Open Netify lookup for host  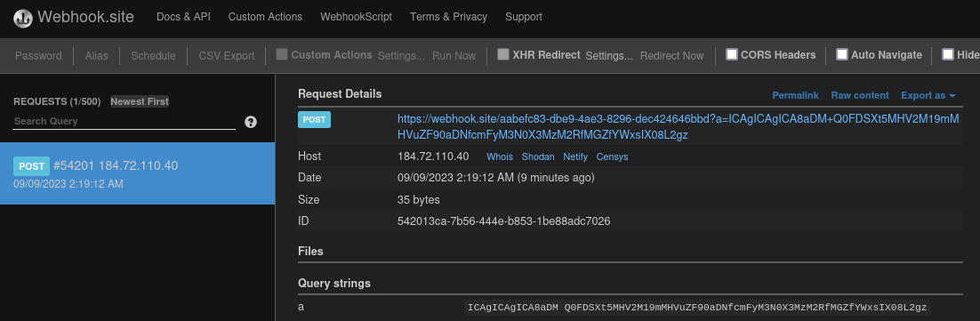(575, 156)
